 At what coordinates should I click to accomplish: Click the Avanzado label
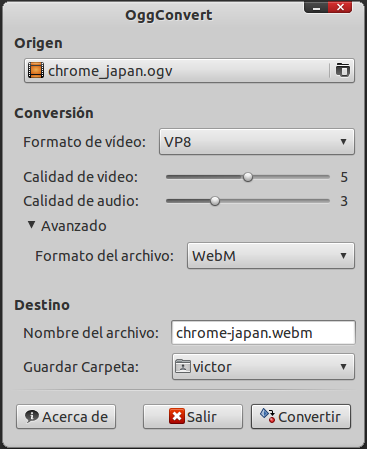pos(74,226)
